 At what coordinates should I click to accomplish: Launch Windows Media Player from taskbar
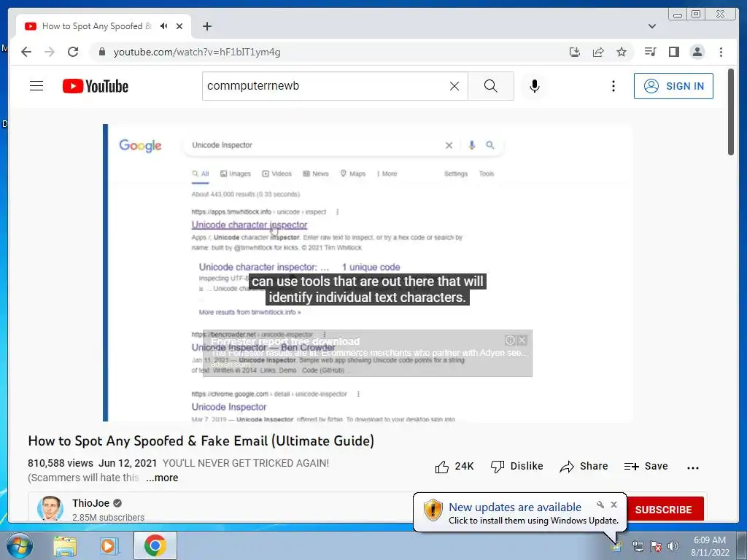pos(109,546)
